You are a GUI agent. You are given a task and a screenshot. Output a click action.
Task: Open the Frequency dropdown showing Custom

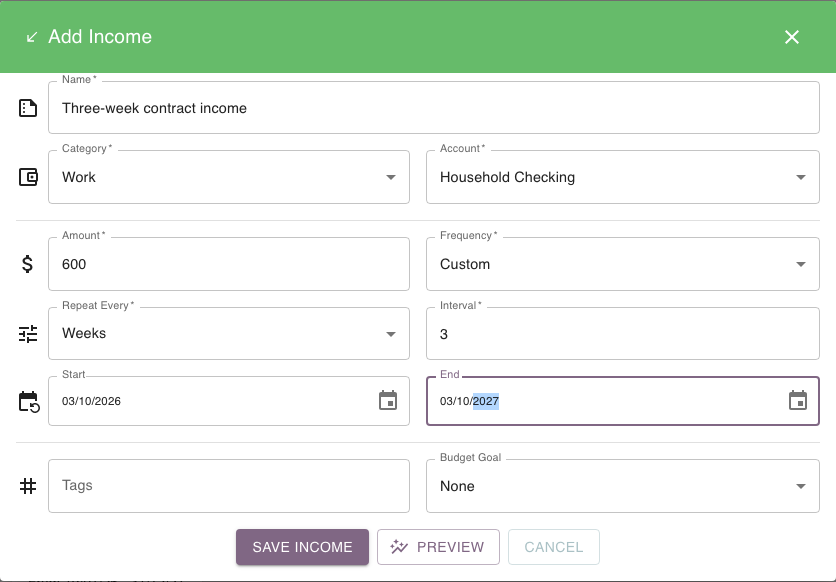click(x=623, y=264)
